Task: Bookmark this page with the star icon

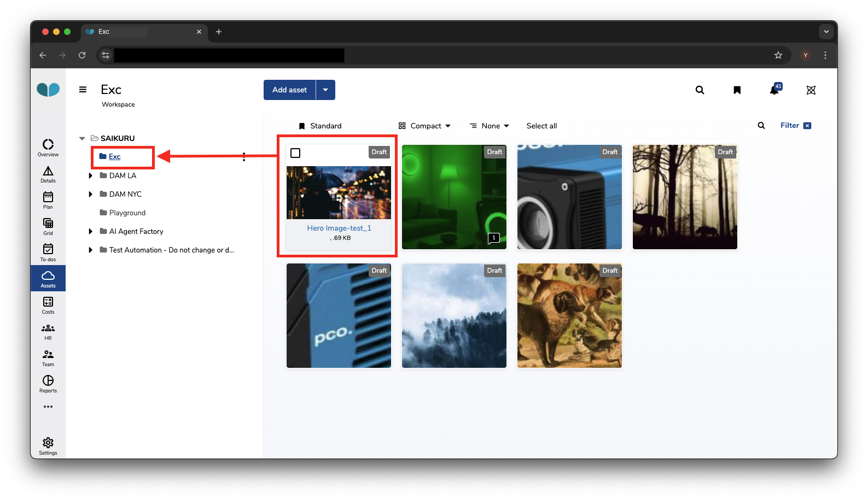Action: click(778, 55)
